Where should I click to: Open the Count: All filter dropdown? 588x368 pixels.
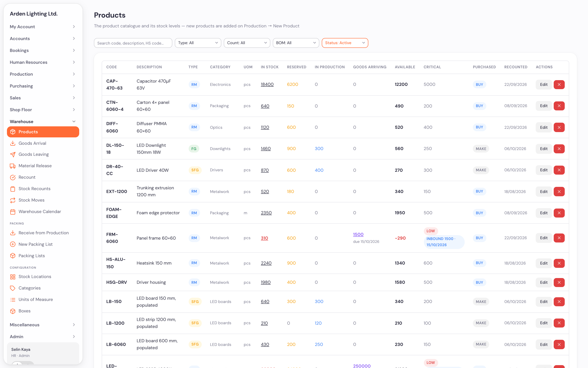tap(247, 43)
